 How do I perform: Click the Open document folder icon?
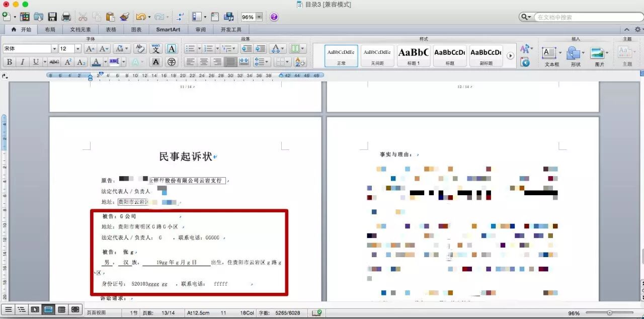pyautogui.click(x=38, y=17)
